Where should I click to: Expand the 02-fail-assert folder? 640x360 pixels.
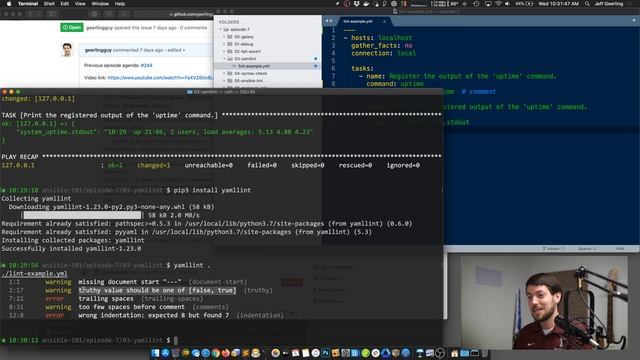point(224,51)
